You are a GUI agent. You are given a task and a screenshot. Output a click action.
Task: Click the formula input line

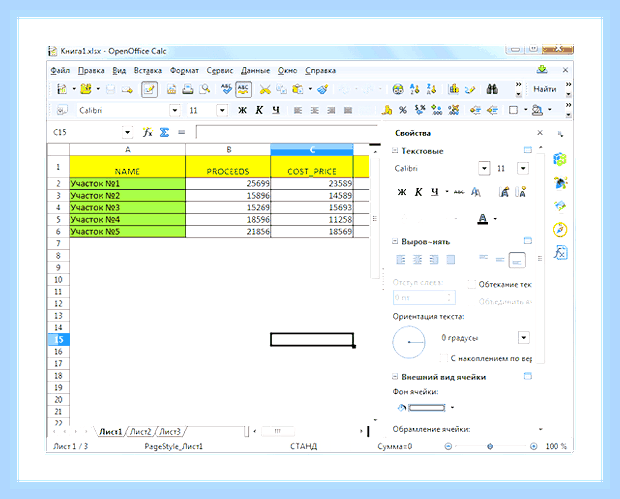pos(287,132)
